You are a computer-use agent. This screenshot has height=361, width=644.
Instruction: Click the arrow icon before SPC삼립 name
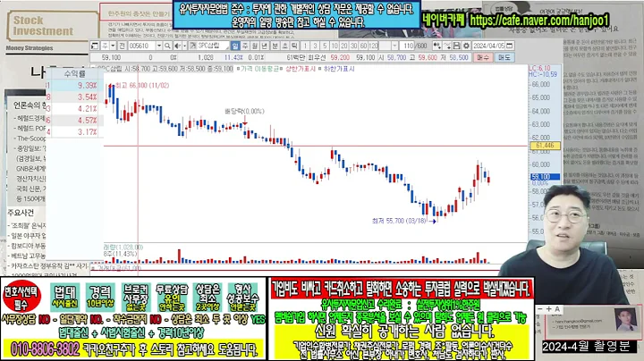click(192, 46)
